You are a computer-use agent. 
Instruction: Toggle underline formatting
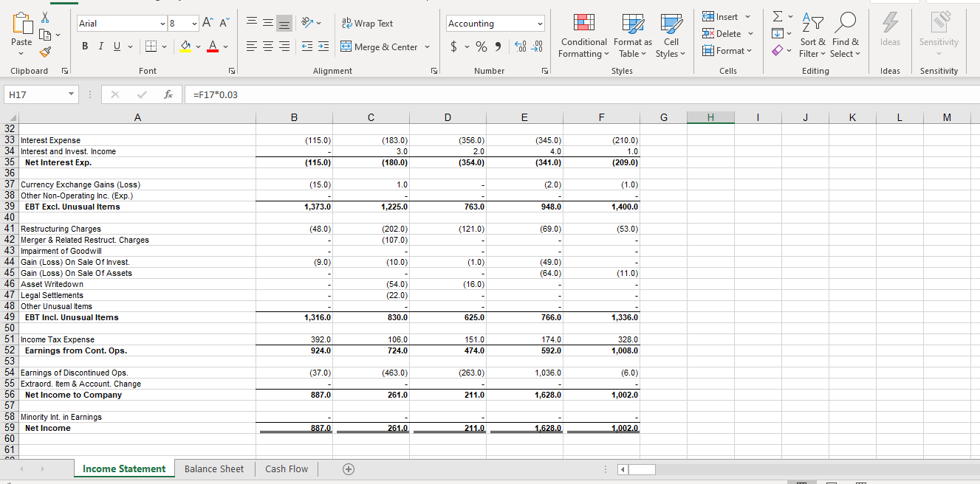pyautogui.click(x=116, y=46)
